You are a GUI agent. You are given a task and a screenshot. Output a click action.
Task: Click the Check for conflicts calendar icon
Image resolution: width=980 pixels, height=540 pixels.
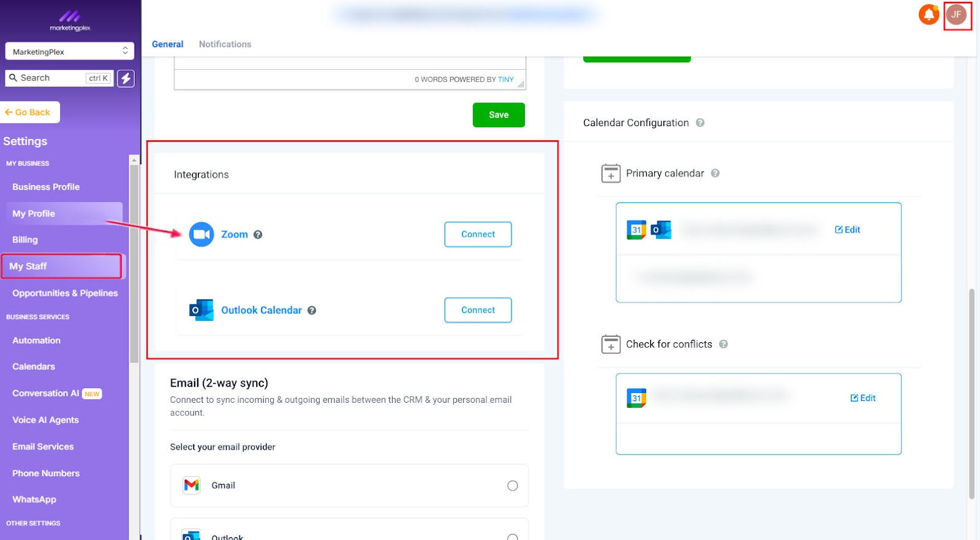(611, 344)
